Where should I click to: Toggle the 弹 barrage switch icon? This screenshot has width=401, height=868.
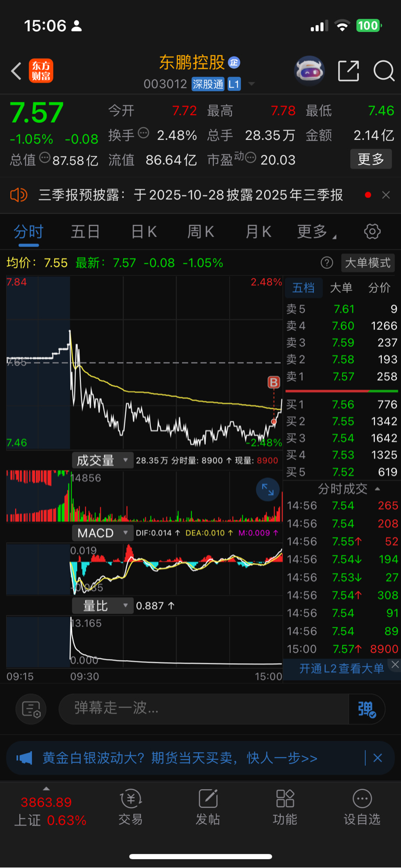(x=367, y=709)
